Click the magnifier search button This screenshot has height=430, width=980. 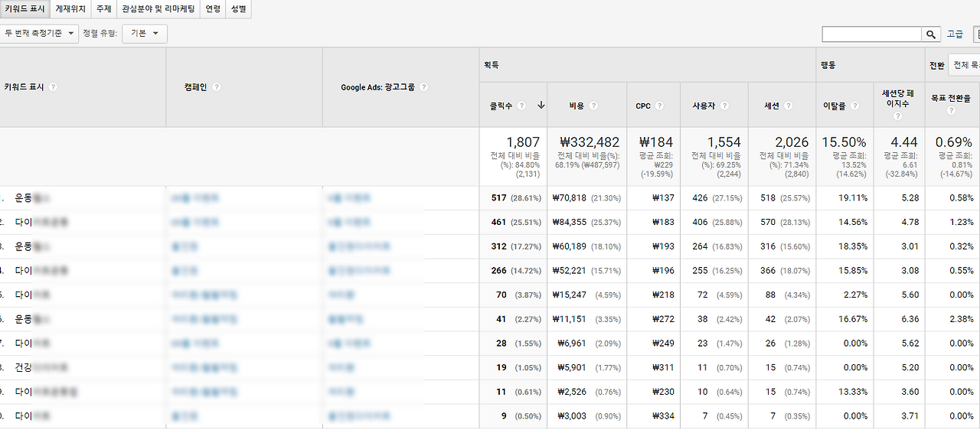(x=931, y=34)
